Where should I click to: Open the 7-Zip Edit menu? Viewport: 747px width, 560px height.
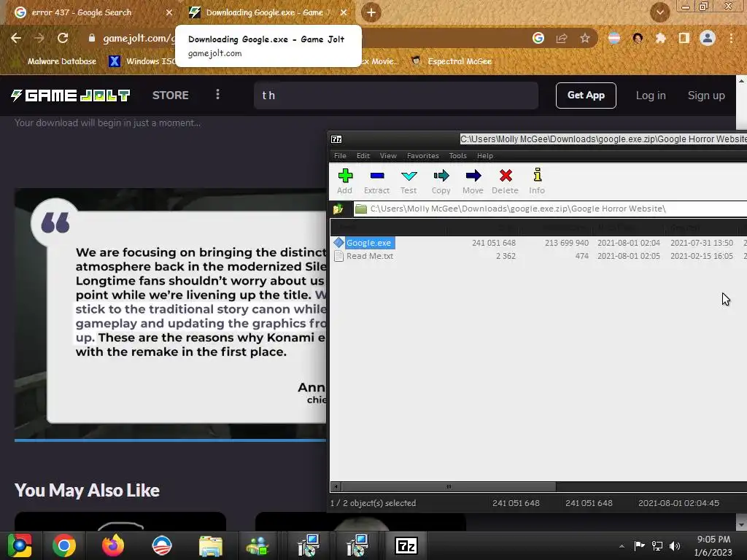363,156
